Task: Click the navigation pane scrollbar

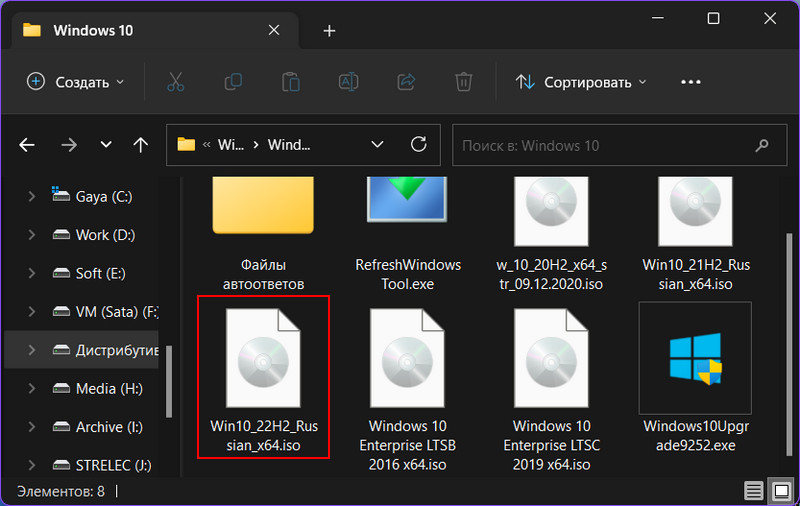Action: tap(169, 382)
